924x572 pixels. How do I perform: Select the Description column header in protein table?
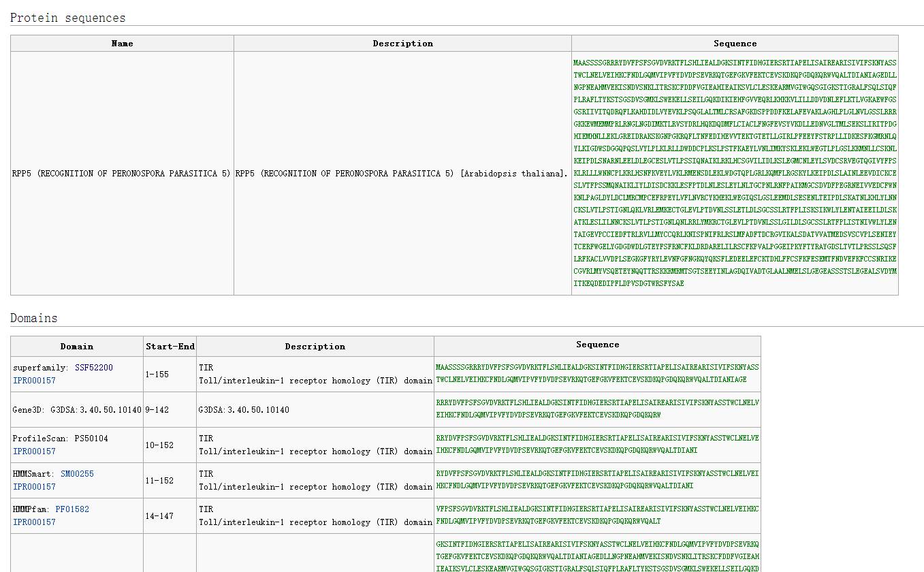point(402,43)
